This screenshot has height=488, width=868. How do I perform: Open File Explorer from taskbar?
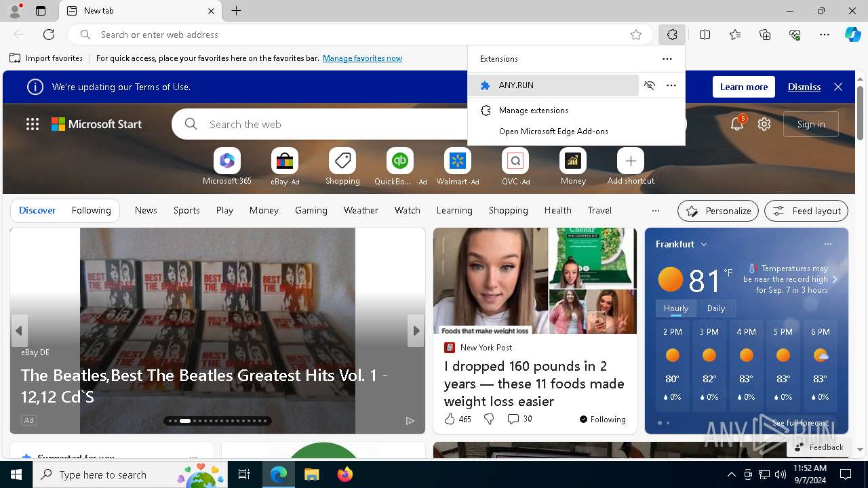311,474
